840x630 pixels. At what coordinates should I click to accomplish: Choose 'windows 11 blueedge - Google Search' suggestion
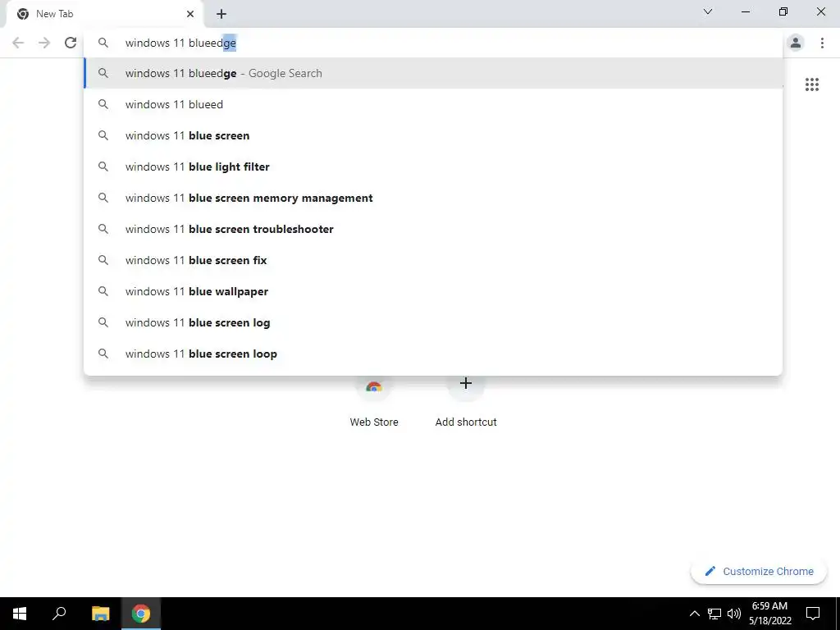433,73
